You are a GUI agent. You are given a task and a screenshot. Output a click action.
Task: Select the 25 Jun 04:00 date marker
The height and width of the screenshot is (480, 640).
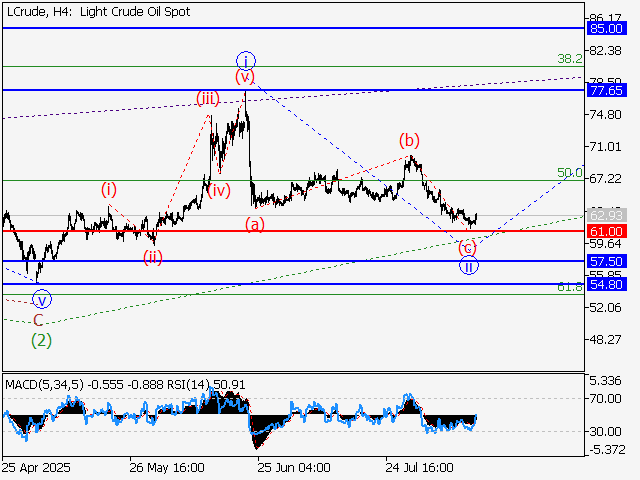pos(293,467)
